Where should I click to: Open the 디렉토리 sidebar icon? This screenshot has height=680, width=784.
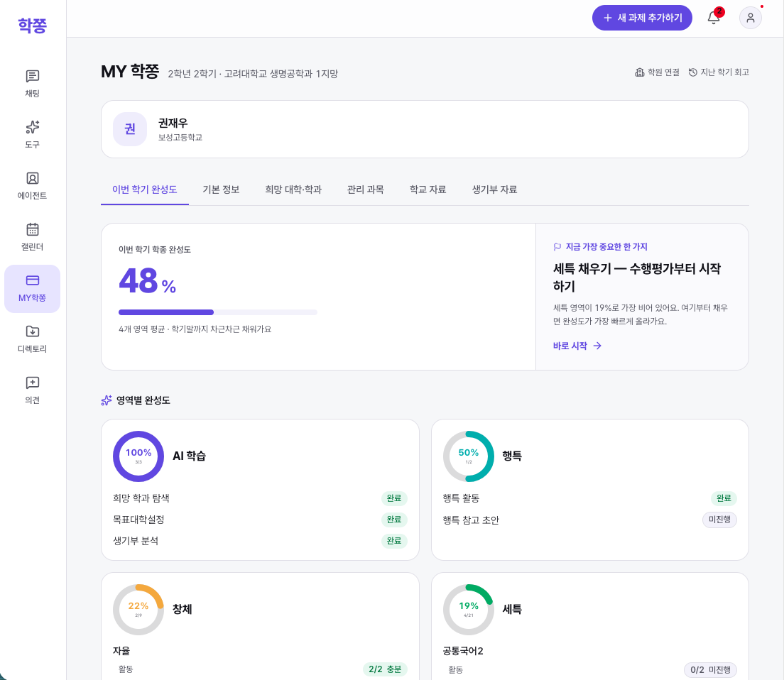(33, 339)
